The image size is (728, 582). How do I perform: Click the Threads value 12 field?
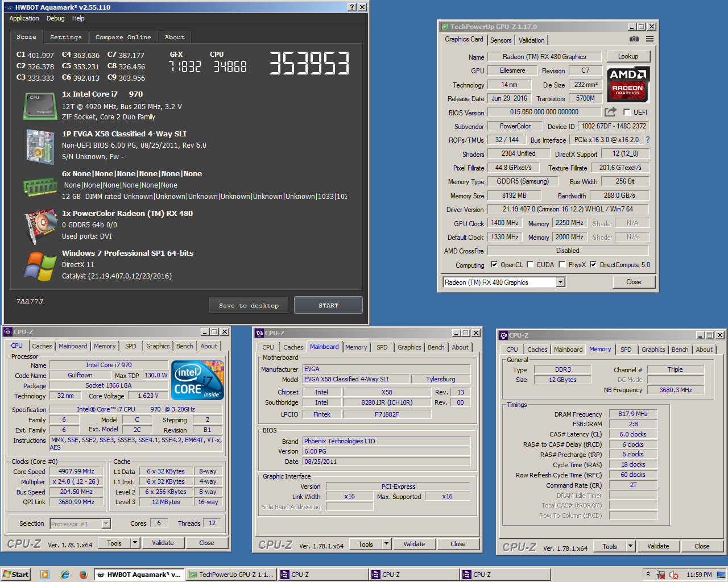coord(212,523)
